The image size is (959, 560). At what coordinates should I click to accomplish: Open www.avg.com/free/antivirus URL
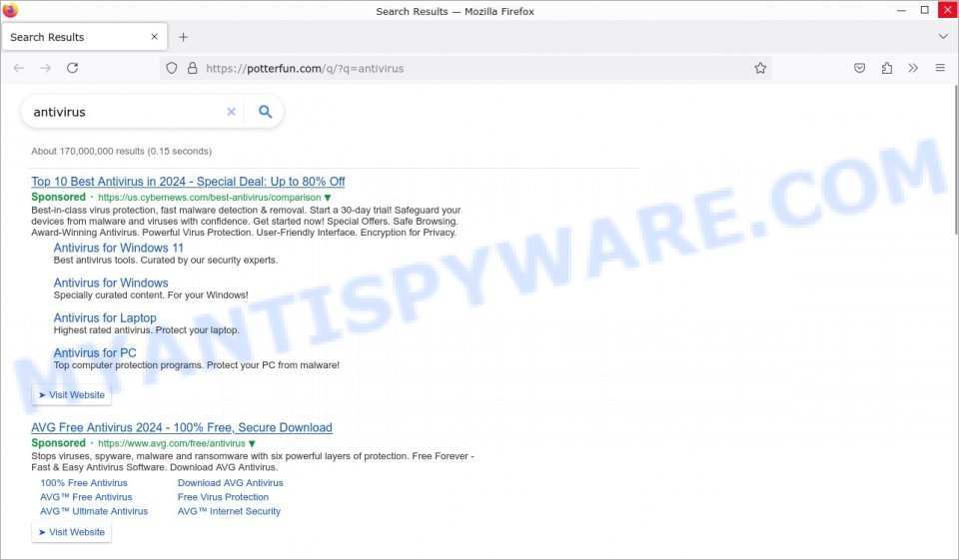(x=171, y=444)
